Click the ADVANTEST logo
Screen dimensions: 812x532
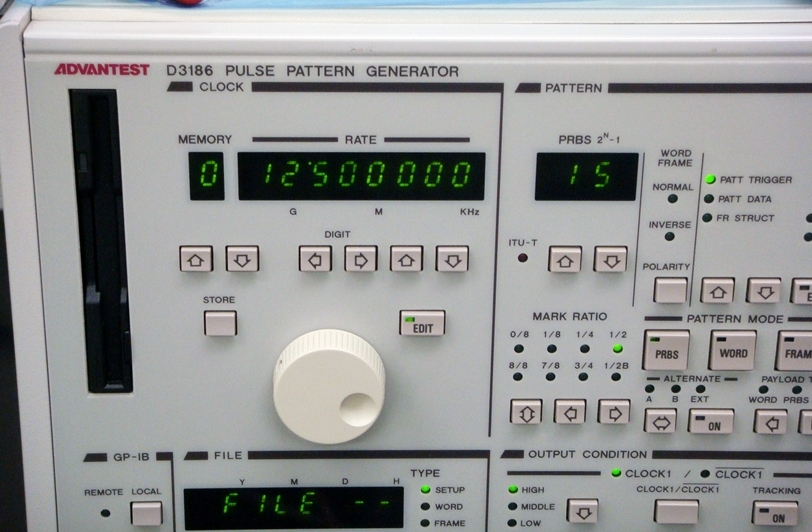(102, 69)
